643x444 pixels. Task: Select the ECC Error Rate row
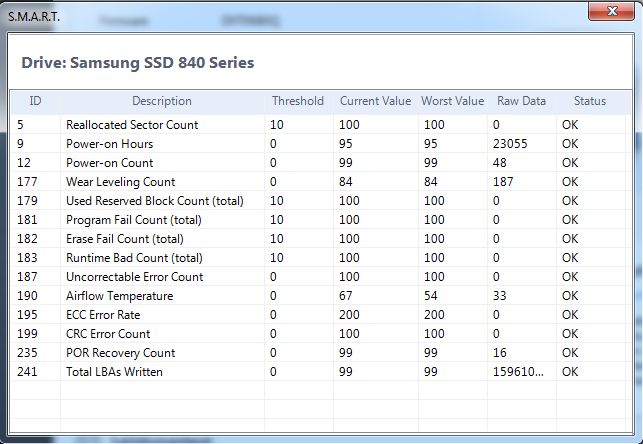point(321,314)
